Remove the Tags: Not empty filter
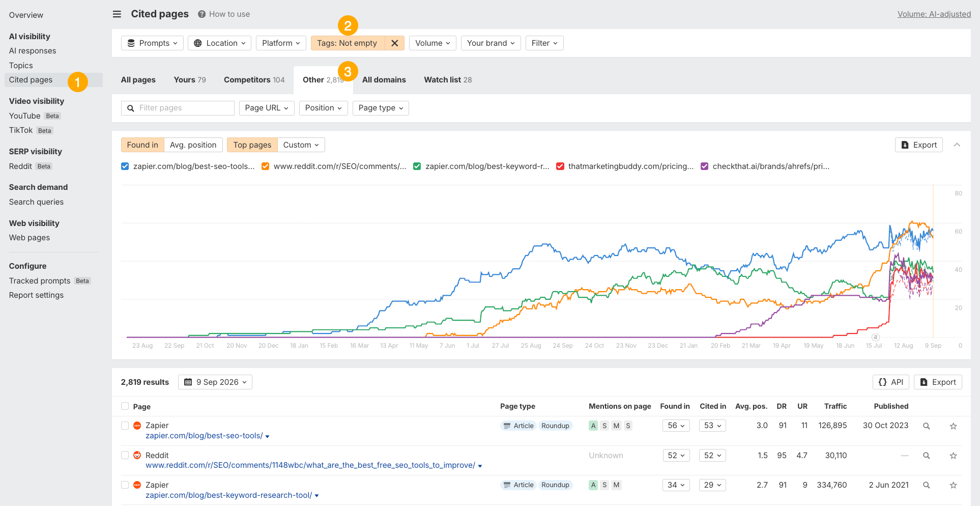This screenshot has width=980, height=506. tap(394, 43)
